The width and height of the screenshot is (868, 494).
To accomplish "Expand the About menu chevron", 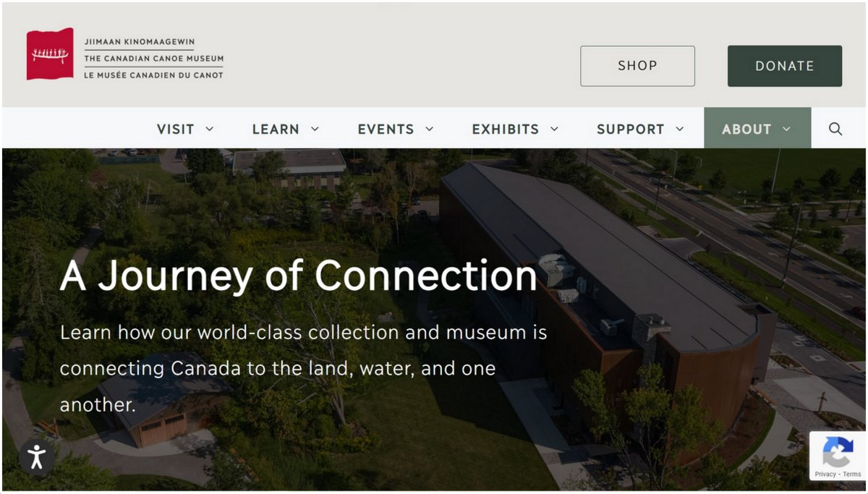I will pos(786,129).
